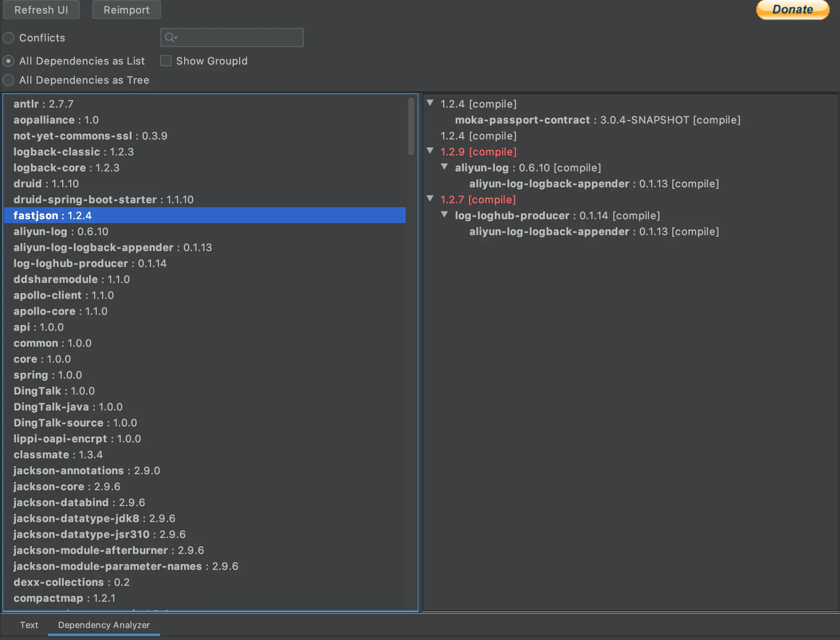Image resolution: width=840 pixels, height=640 pixels.
Task: Select the druid dependency in the list
Action: [46, 183]
